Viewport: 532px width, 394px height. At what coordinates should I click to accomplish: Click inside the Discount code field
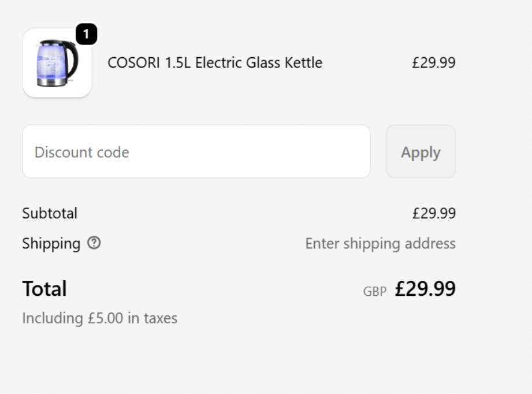196,151
